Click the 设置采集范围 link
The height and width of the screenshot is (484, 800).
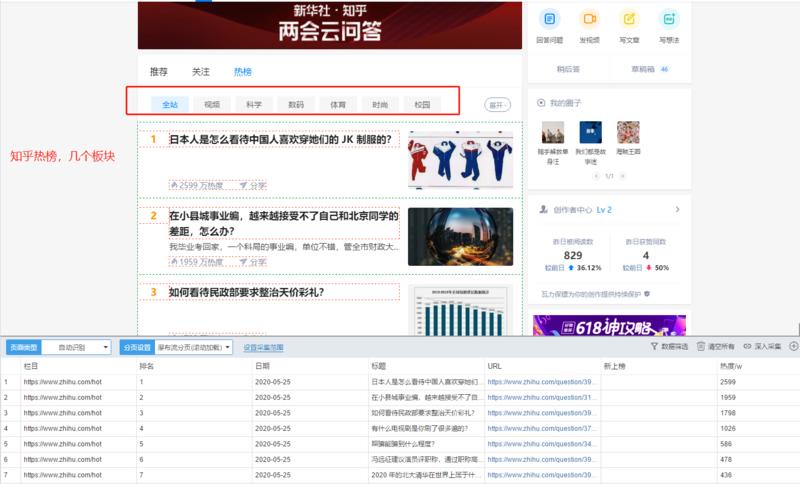263,347
